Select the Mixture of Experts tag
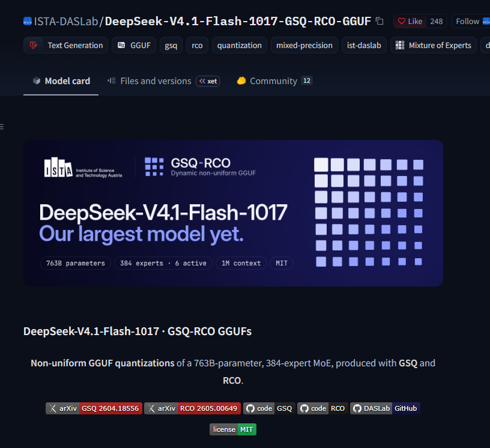Viewport: 490px width, 448px height. click(x=434, y=45)
